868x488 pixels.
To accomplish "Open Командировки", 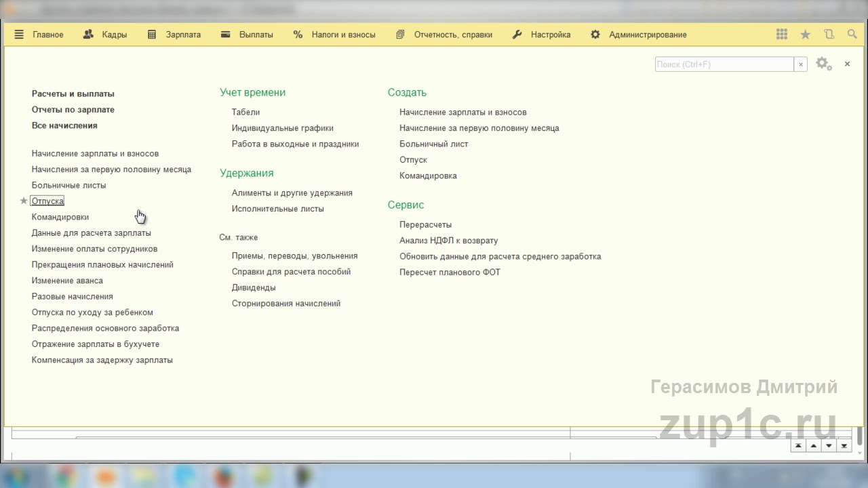I will tap(60, 217).
